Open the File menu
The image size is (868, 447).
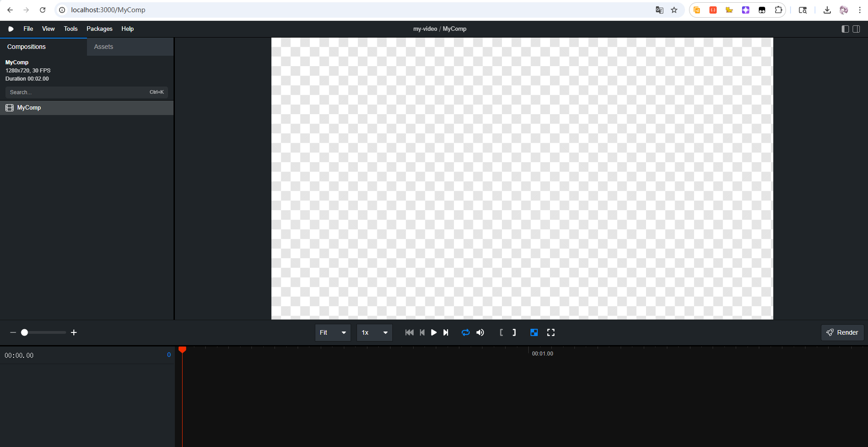tap(28, 29)
